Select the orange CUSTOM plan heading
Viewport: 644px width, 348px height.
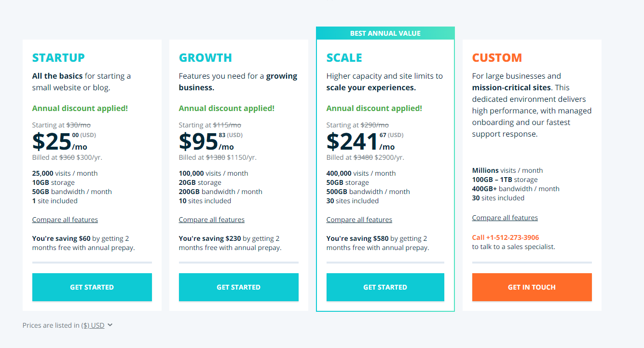(x=497, y=58)
